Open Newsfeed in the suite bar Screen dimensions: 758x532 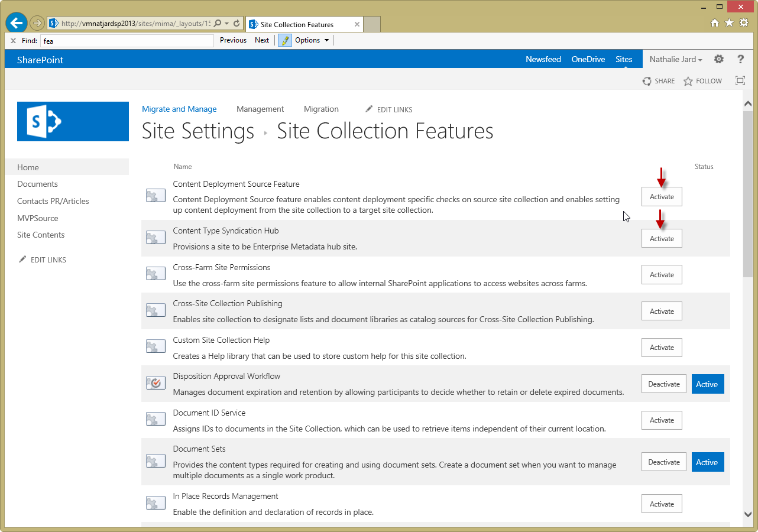[543, 59]
